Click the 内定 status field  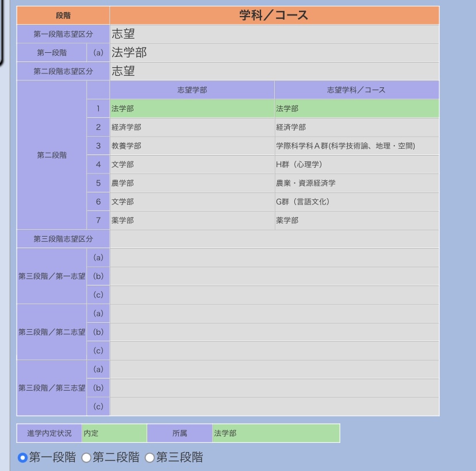pyautogui.click(x=114, y=433)
